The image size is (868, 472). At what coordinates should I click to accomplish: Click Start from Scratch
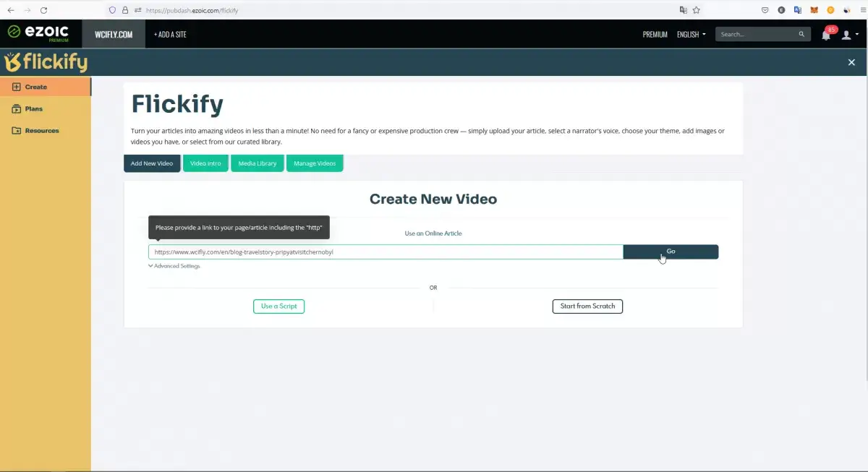(587, 306)
